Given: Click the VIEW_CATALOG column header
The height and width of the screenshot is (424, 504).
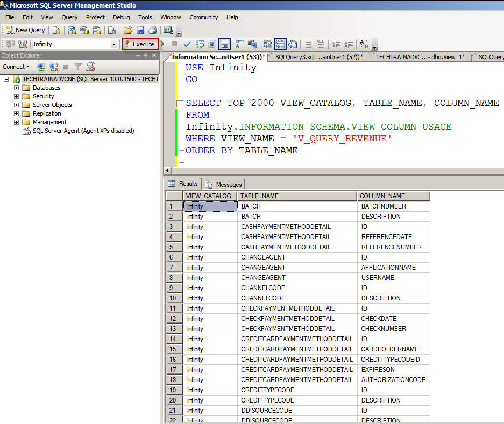Looking at the screenshot, I should pyautogui.click(x=210, y=196).
